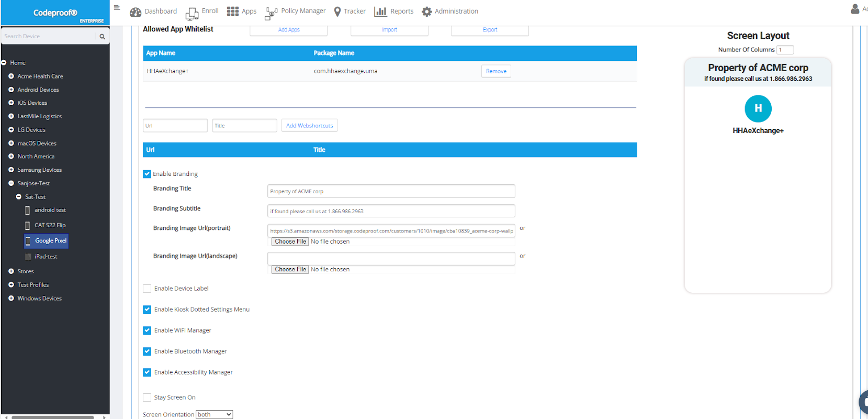Open the user account icon
868x419 pixels.
pyautogui.click(x=855, y=9)
